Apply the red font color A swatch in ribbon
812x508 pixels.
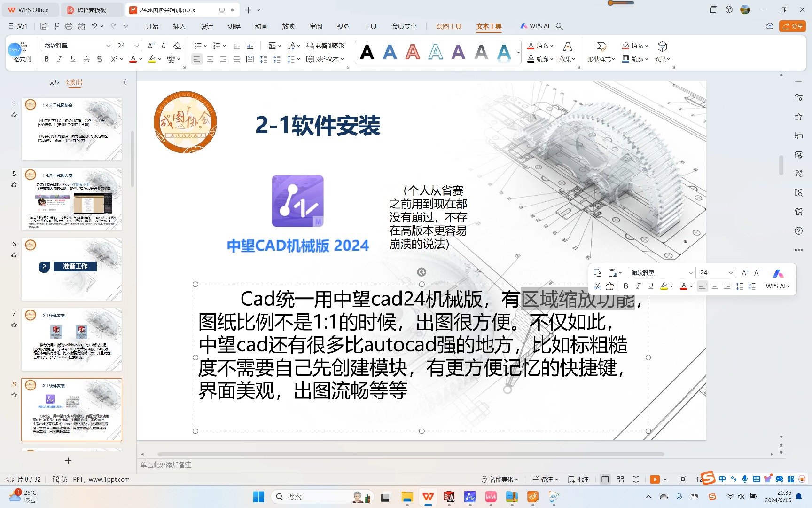tap(133, 59)
